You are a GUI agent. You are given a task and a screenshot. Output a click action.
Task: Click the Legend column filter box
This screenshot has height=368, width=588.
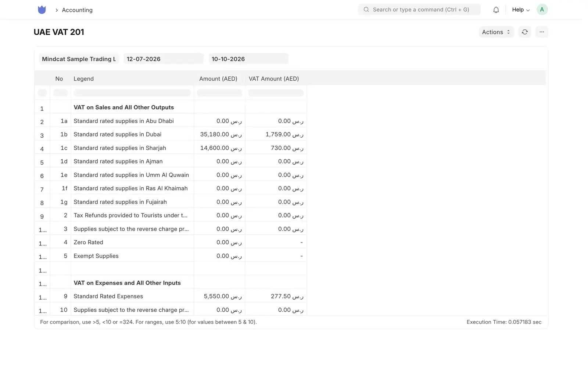click(x=132, y=93)
